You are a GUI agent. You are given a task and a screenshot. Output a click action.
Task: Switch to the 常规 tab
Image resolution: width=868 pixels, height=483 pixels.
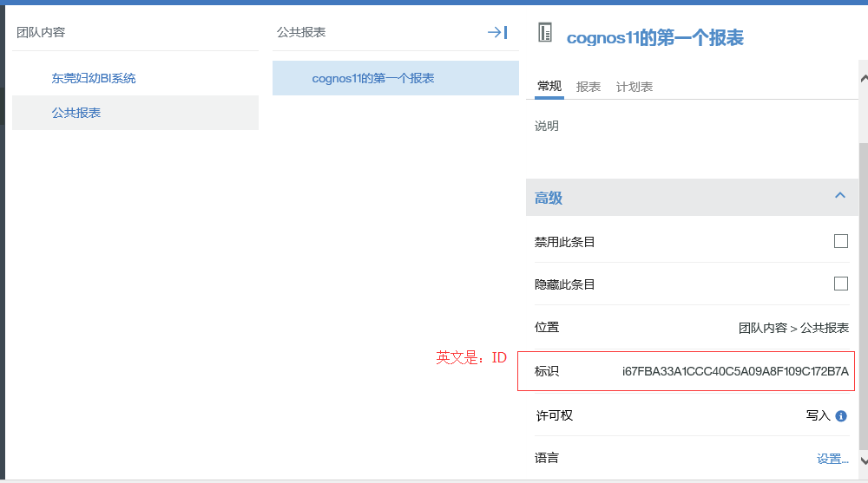549,87
